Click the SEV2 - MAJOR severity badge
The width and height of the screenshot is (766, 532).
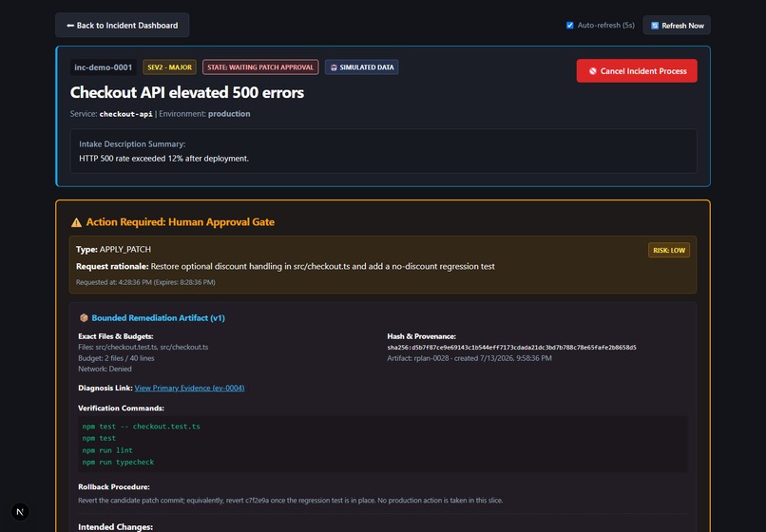[169, 67]
